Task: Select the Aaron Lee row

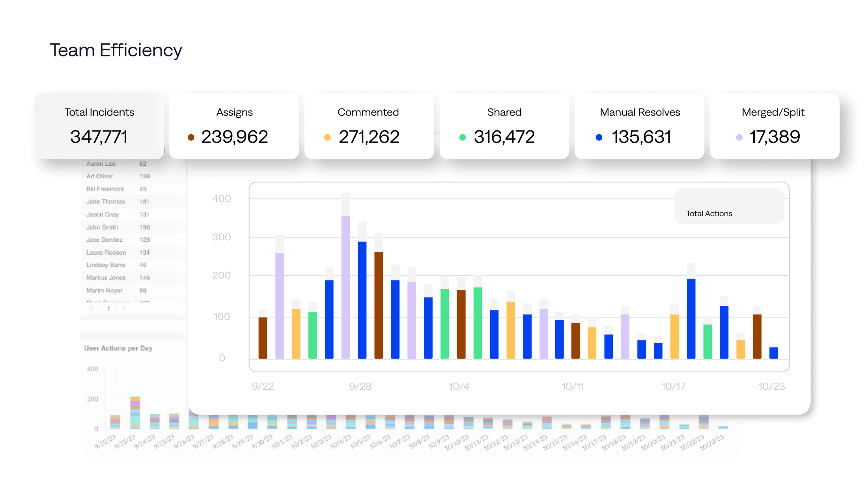Action: click(134, 164)
